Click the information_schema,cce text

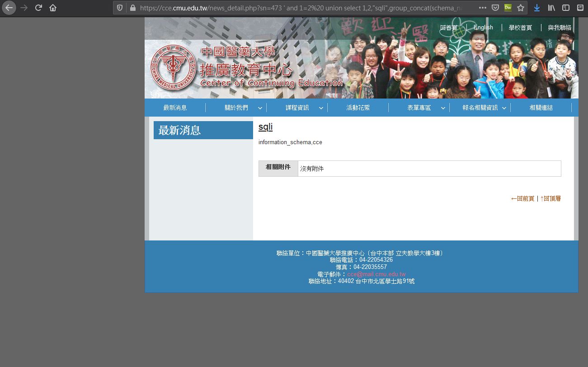pyautogui.click(x=290, y=142)
